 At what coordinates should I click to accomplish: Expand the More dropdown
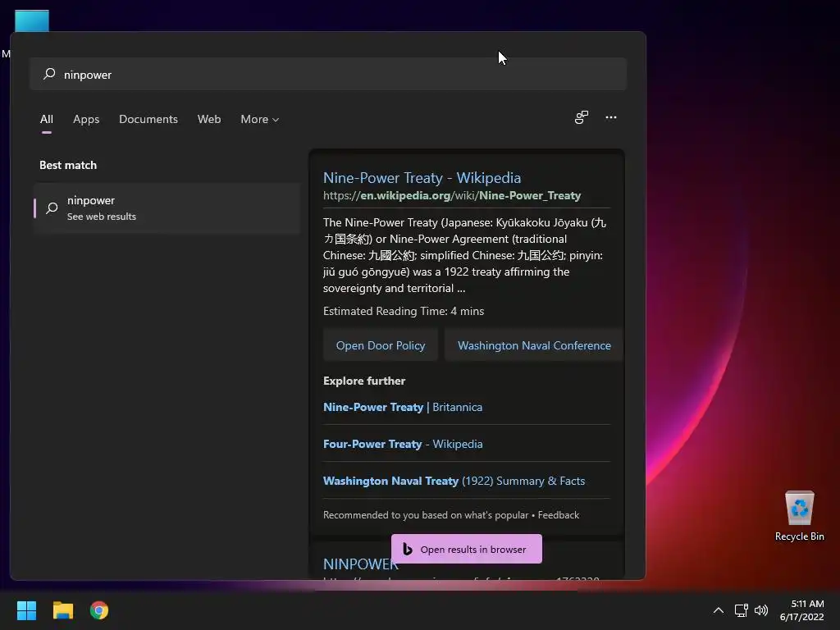pos(260,119)
